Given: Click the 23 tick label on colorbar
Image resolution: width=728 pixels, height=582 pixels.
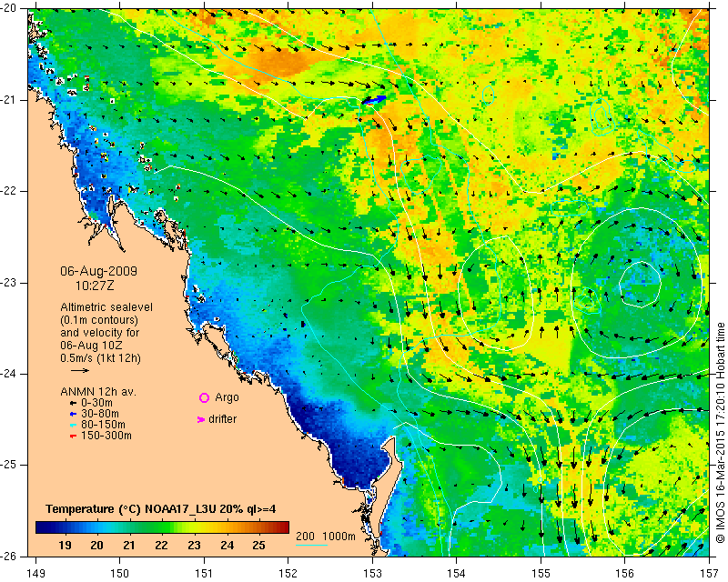Looking at the screenshot, I should [x=194, y=545].
